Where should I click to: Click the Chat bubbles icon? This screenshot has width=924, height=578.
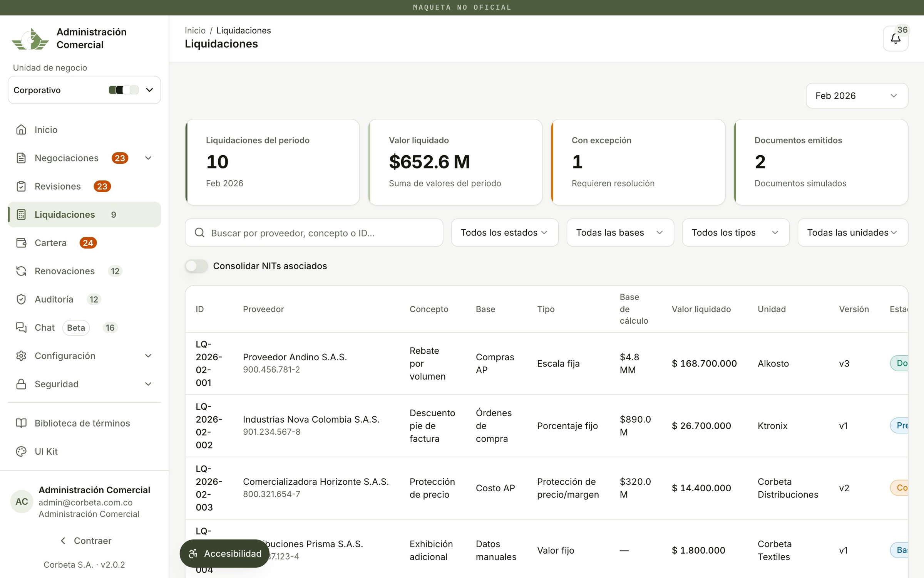click(x=21, y=328)
